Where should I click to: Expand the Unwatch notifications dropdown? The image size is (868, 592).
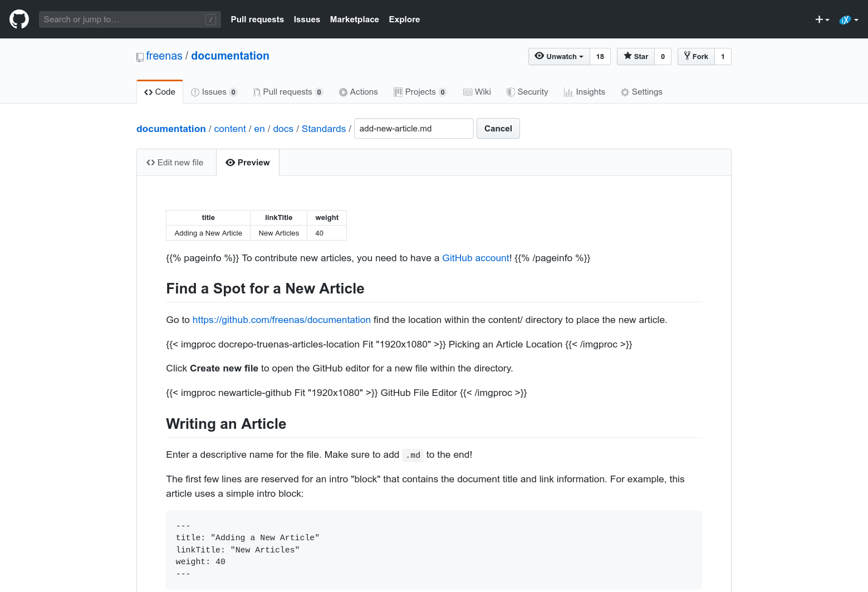[x=559, y=56]
